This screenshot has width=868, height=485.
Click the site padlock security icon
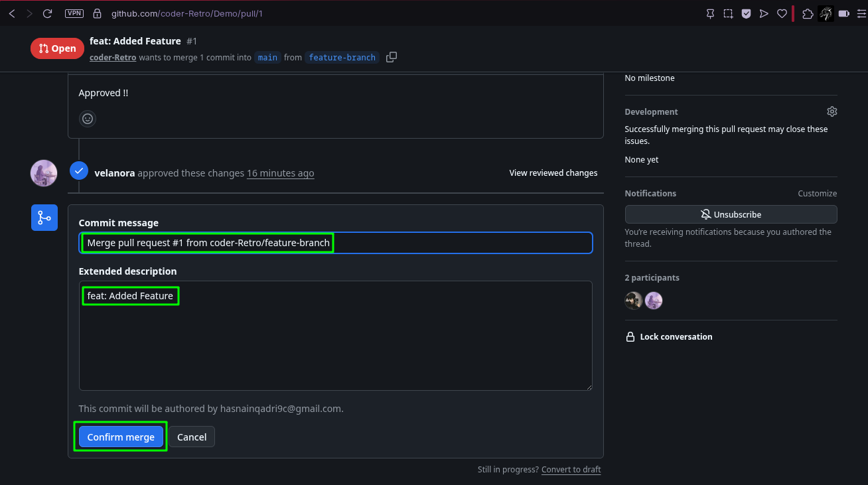tap(98, 13)
